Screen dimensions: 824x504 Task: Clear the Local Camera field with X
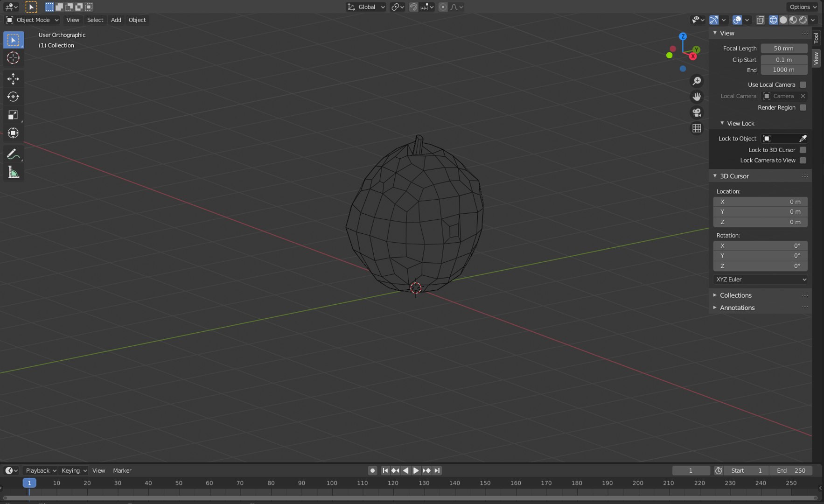[x=803, y=96]
